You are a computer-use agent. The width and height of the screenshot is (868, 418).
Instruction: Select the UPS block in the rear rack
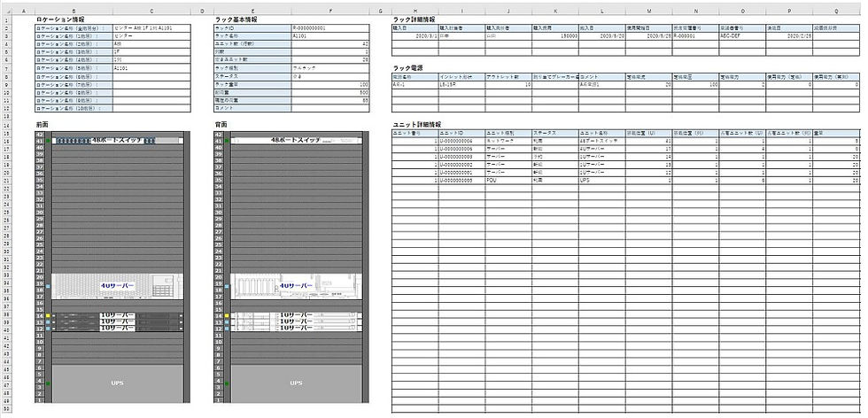(x=296, y=383)
